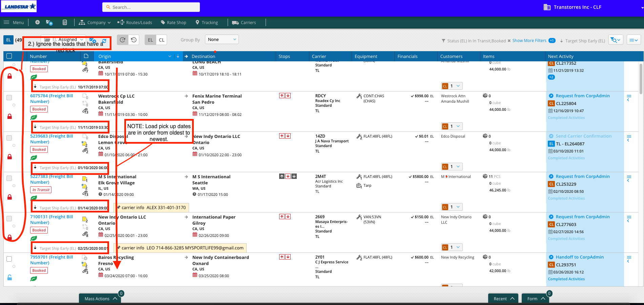Click the add (plus) icon in the toolbar
The image size is (644, 305).
[x=37, y=22]
